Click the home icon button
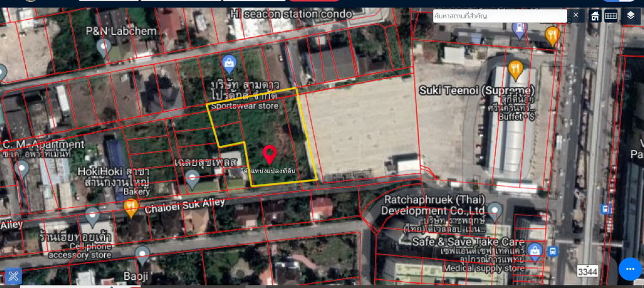 point(595,16)
